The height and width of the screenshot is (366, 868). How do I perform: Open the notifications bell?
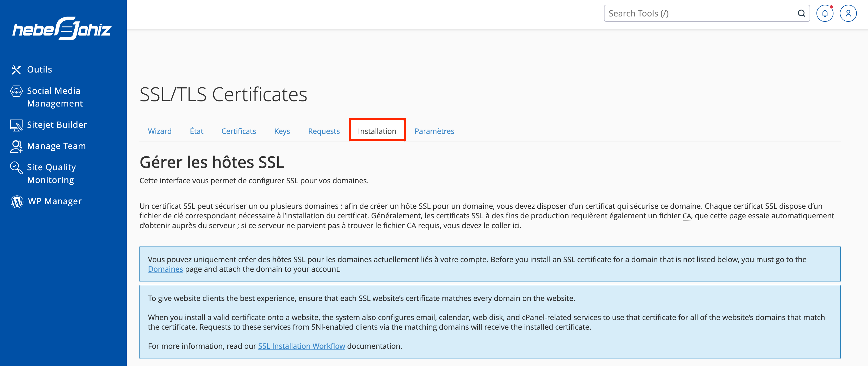(x=824, y=14)
